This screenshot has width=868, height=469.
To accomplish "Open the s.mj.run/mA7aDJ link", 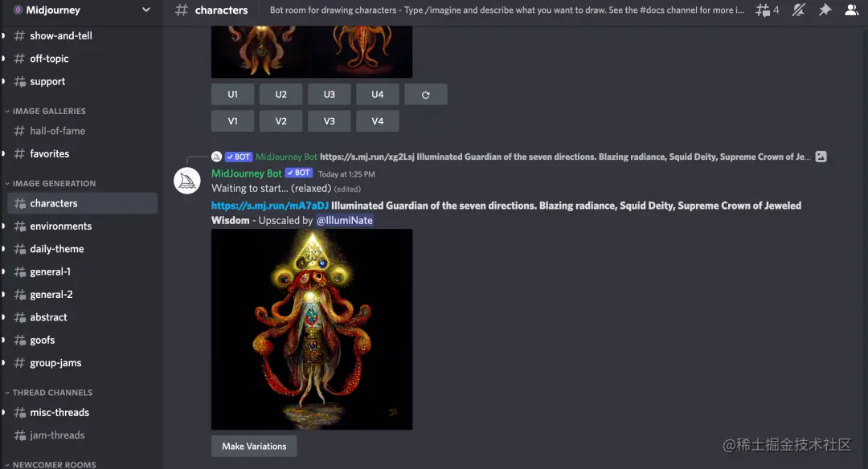I will pos(269,206).
